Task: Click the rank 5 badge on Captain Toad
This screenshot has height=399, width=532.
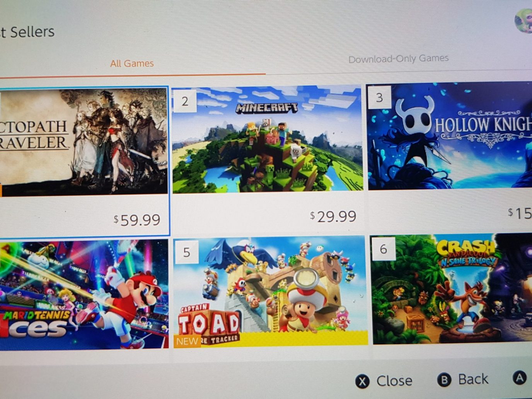Action: point(186,252)
